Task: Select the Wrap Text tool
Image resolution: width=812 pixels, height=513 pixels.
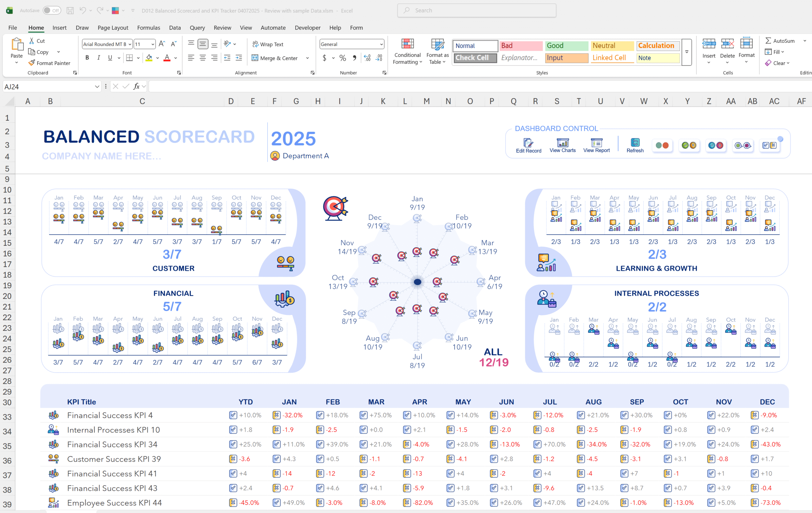Action: tap(268, 44)
